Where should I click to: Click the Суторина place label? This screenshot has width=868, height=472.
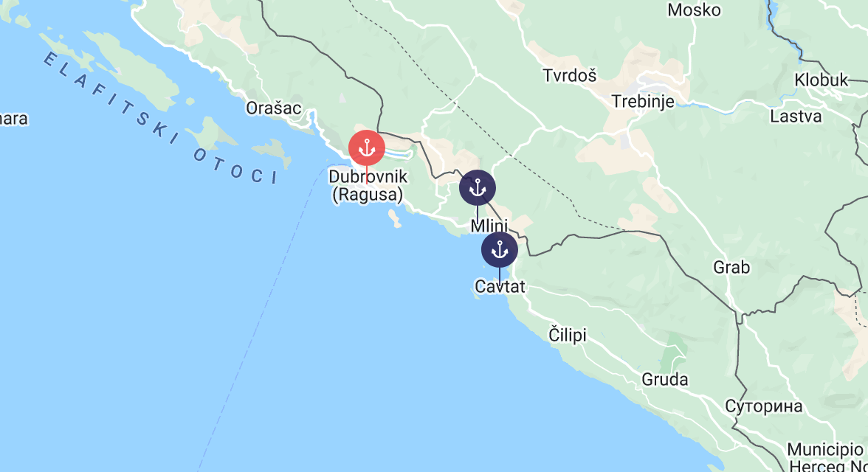(763, 406)
